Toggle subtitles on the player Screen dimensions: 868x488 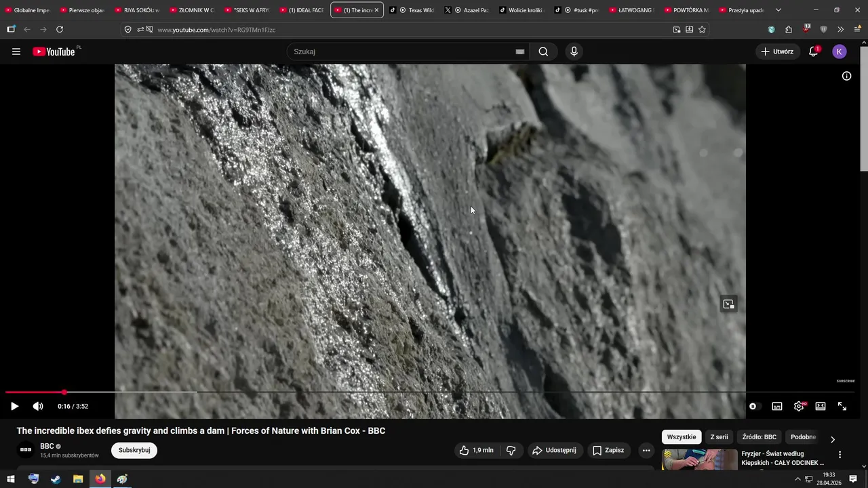coord(777,406)
